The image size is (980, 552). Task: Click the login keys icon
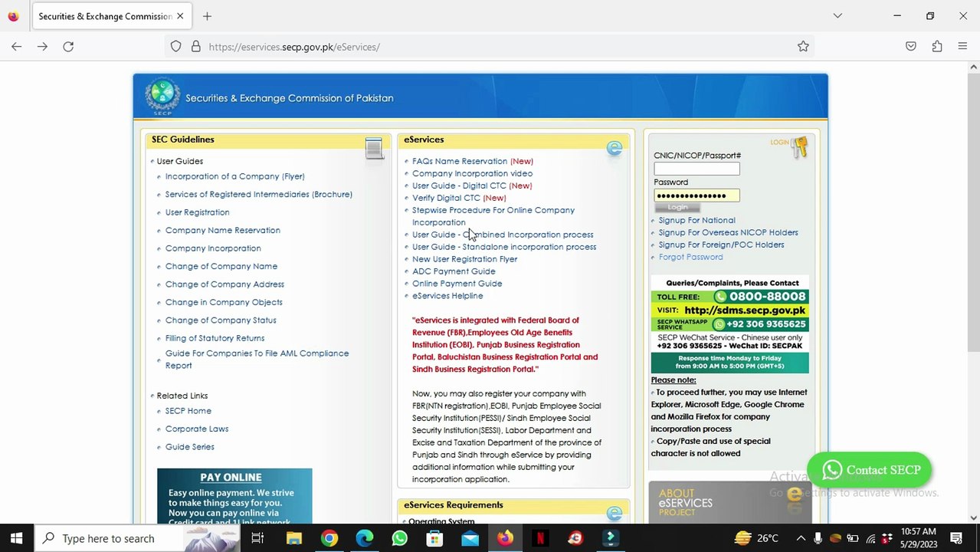[800, 147]
